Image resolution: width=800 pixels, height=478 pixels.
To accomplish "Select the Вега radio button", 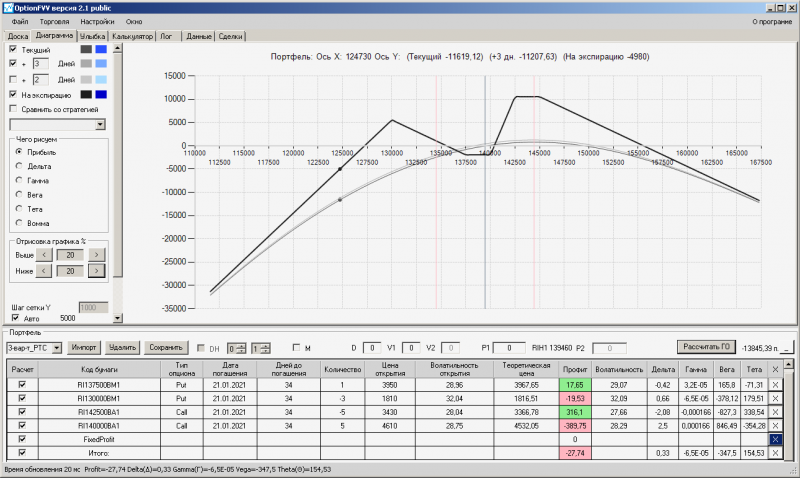I will click(19, 194).
